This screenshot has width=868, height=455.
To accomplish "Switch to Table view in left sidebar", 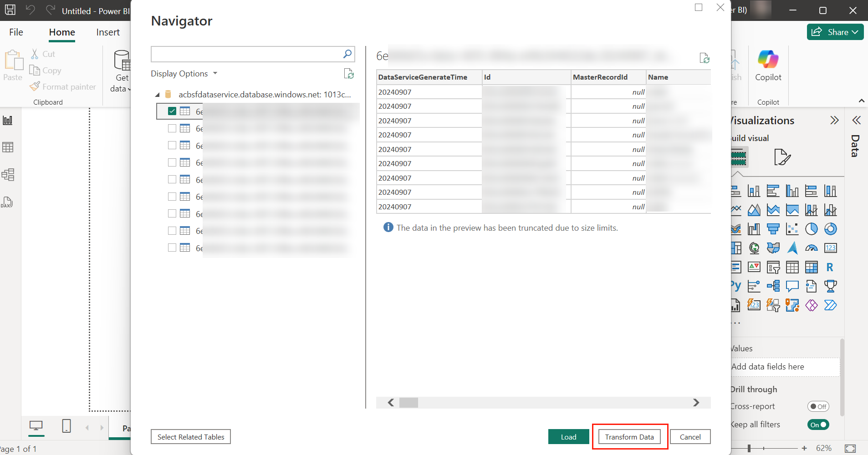I will 8,147.
